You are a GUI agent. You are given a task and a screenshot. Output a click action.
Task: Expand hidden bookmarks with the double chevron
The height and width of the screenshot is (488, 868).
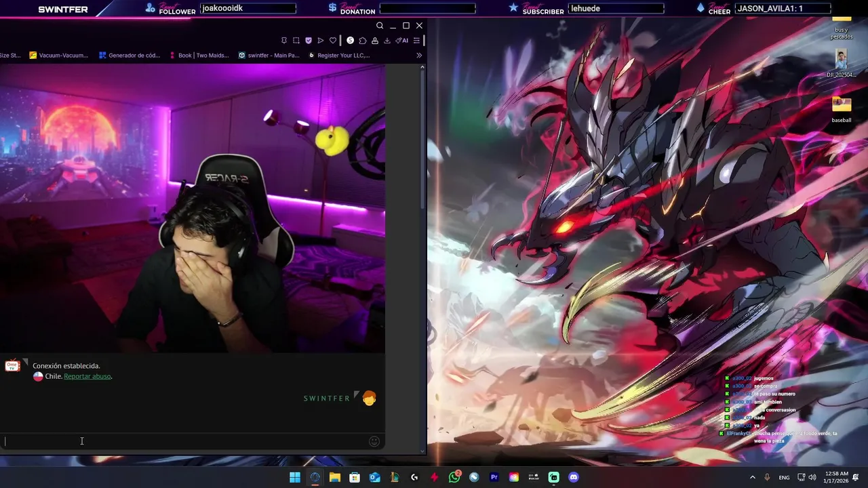click(419, 56)
